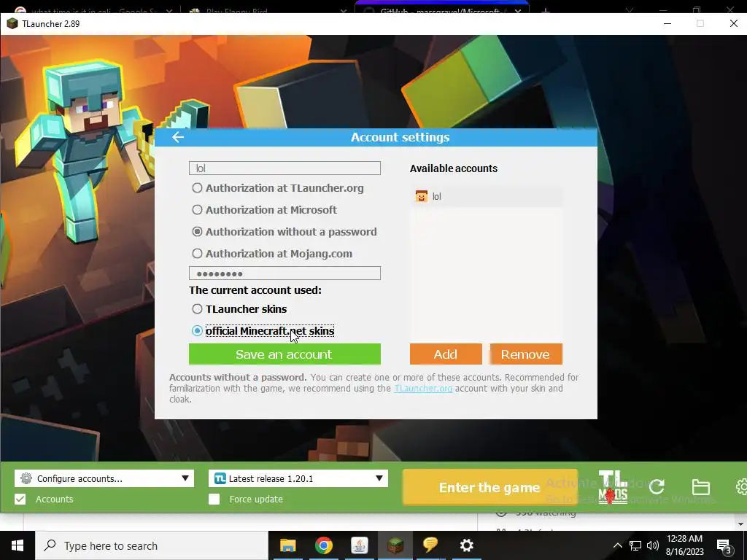This screenshot has height=560, width=747.
Task: Open the TLauncher.org link
Action: point(423,389)
